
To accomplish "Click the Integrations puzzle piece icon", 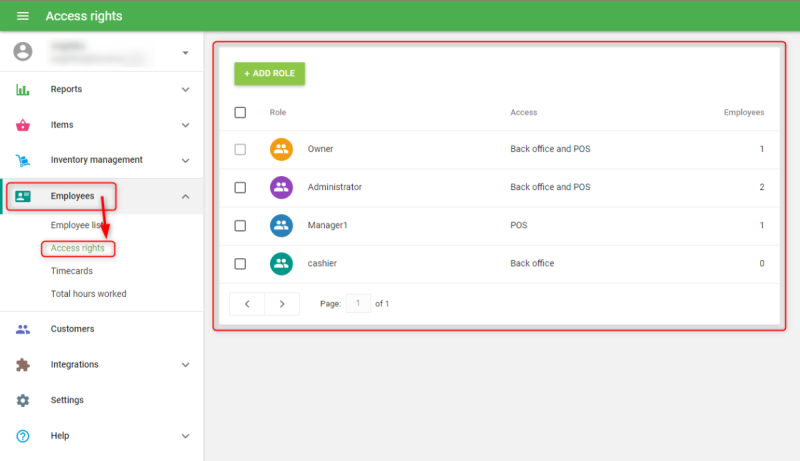I will tap(23, 365).
